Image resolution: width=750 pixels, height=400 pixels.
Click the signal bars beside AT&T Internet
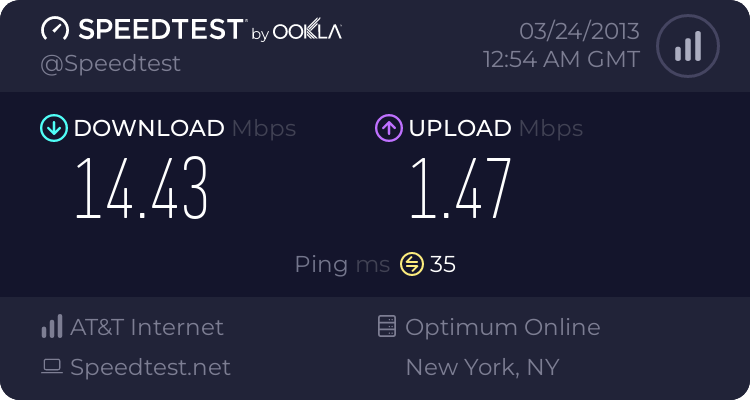click(52, 326)
